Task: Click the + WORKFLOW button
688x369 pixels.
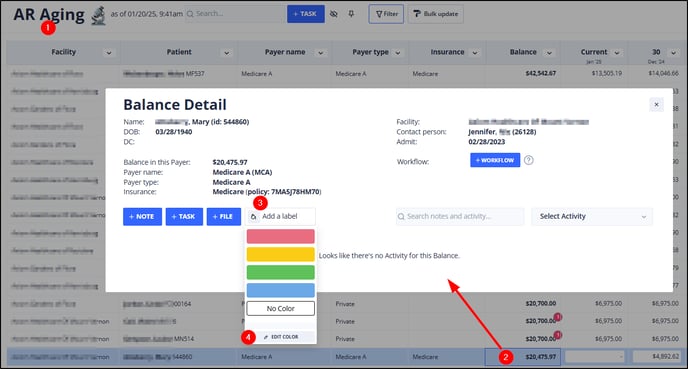Action: pyautogui.click(x=495, y=160)
